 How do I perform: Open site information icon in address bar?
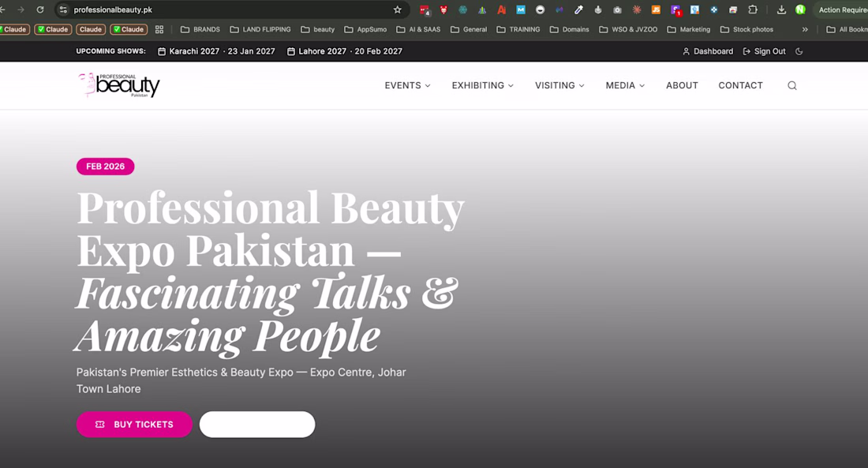[x=63, y=9]
